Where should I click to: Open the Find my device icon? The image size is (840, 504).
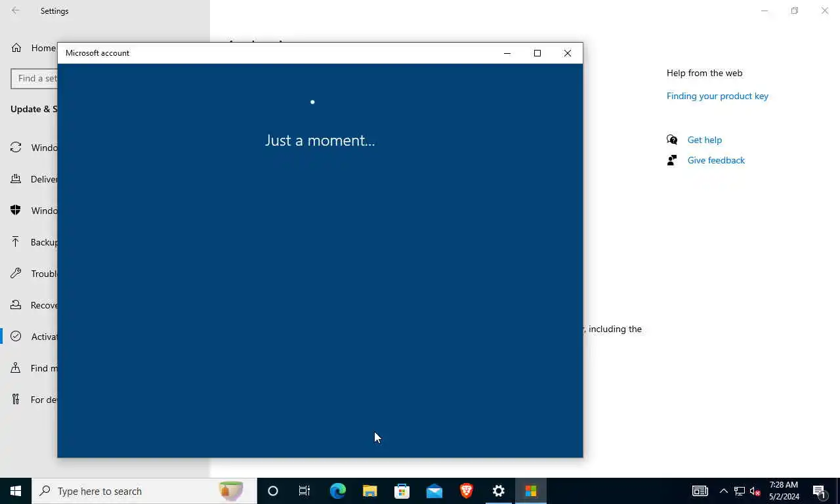(16, 368)
